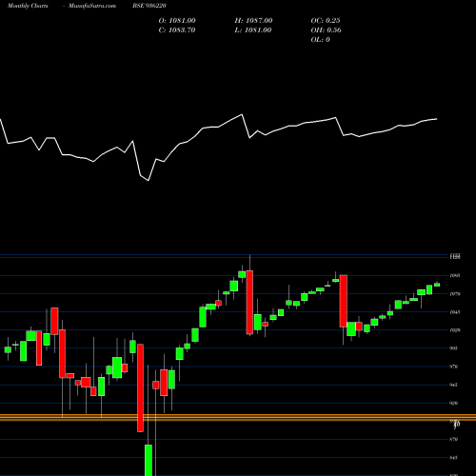Click the 945 price axis label

(x=454, y=385)
